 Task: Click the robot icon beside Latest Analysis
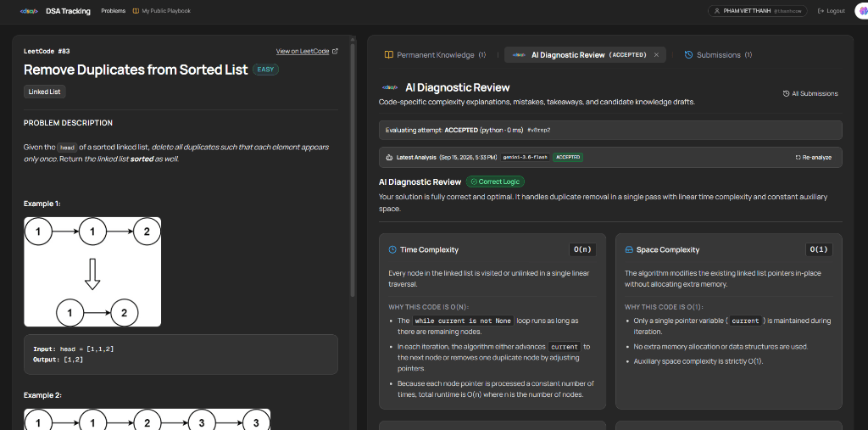coord(389,158)
